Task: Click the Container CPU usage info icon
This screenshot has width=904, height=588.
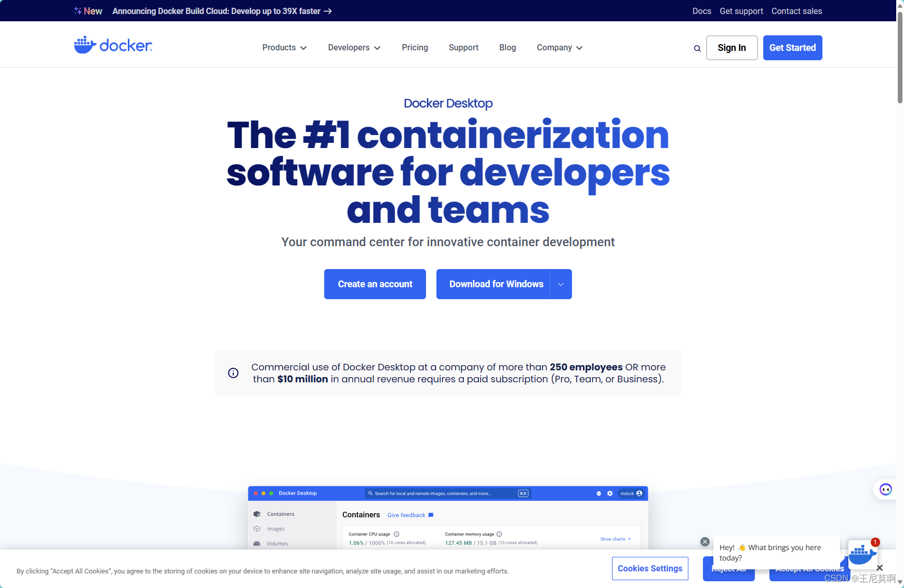Action: tap(396, 534)
